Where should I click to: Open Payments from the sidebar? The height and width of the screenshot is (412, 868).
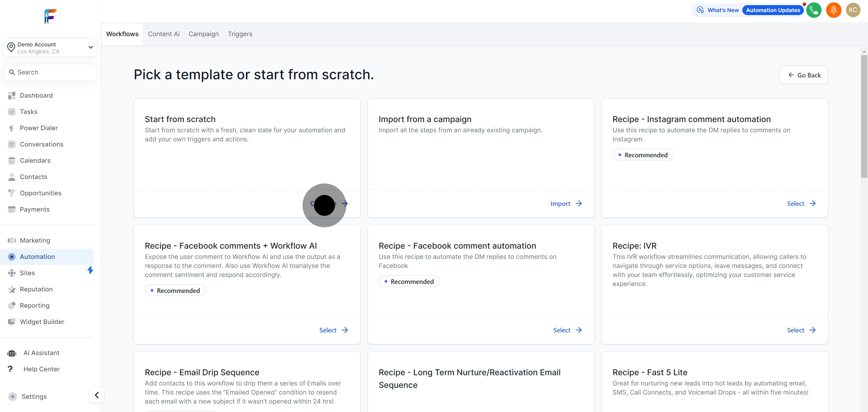35,209
